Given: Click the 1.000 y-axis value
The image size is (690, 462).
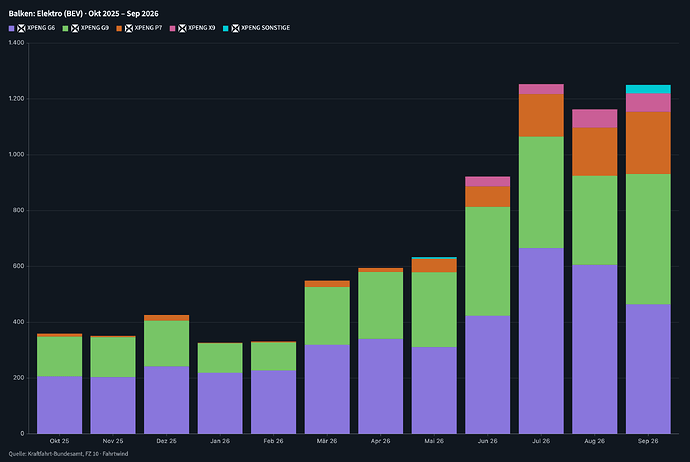Looking at the screenshot, I should pyautogui.click(x=16, y=154).
